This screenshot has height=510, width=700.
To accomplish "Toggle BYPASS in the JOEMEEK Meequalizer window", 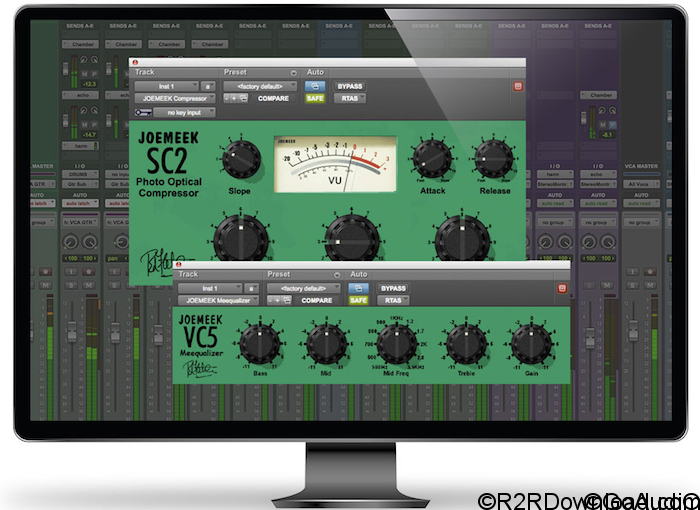I will point(393,288).
